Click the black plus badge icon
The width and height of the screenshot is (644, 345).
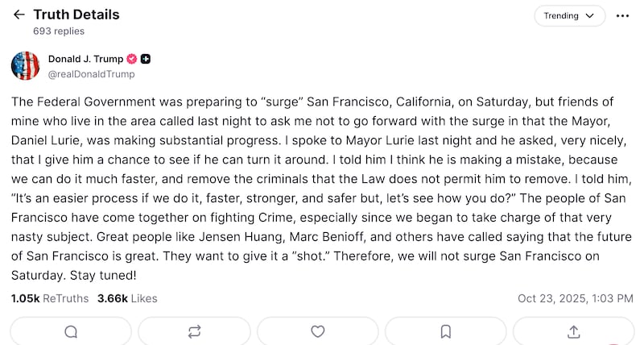(146, 59)
